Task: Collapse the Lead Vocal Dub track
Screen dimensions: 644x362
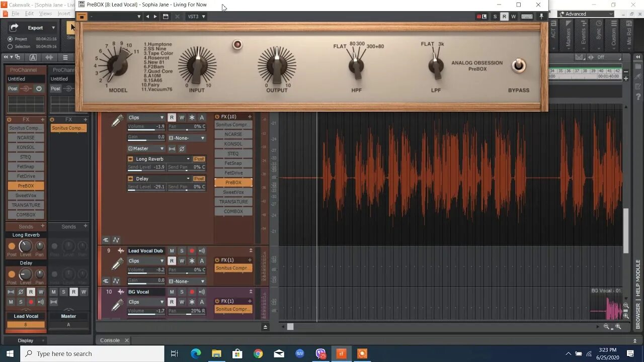Action: tap(251, 250)
